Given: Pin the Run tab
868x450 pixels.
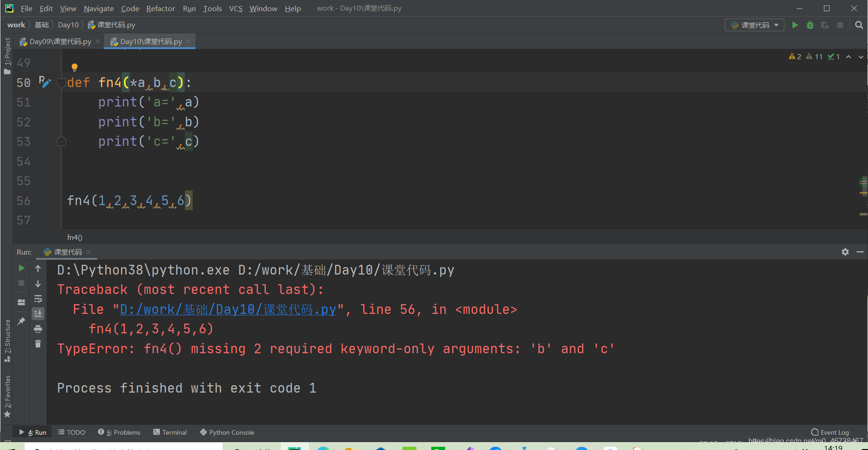Looking at the screenshot, I should point(21,321).
